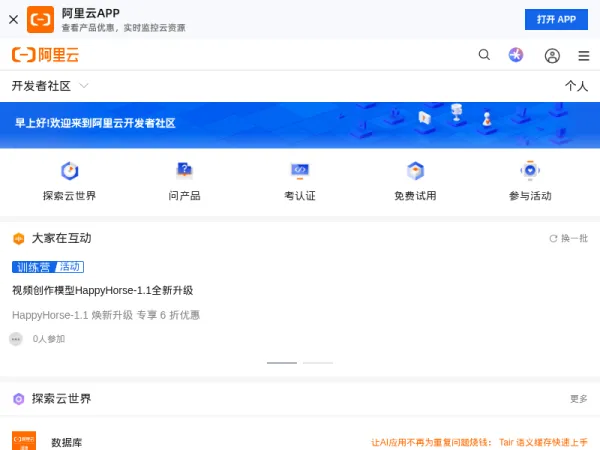Screen dimensions: 600x450
Task: Click the 免费试用 label
Action: pos(416,196)
